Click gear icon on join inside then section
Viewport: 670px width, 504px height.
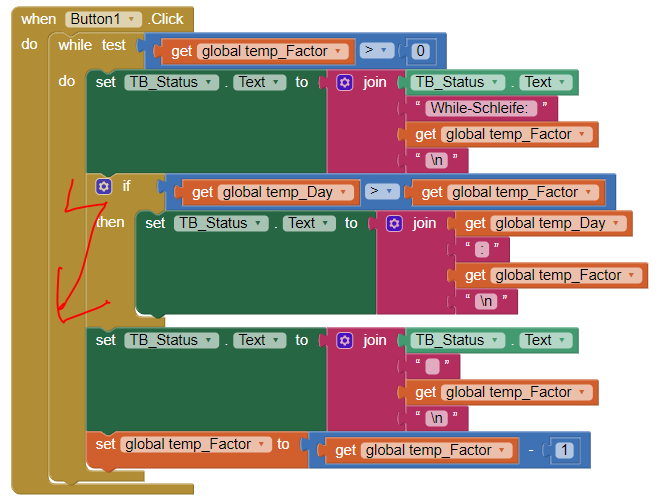[x=394, y=224]
